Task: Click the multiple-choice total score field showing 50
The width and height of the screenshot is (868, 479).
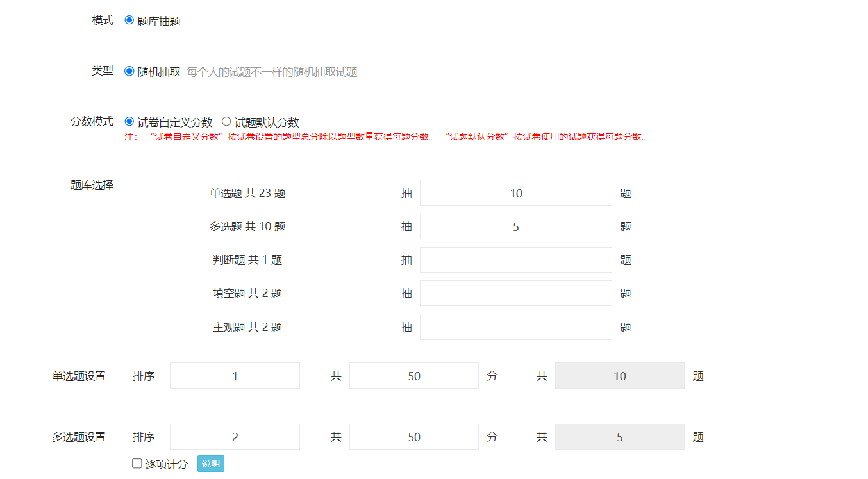Action: [x=413, y=436]
